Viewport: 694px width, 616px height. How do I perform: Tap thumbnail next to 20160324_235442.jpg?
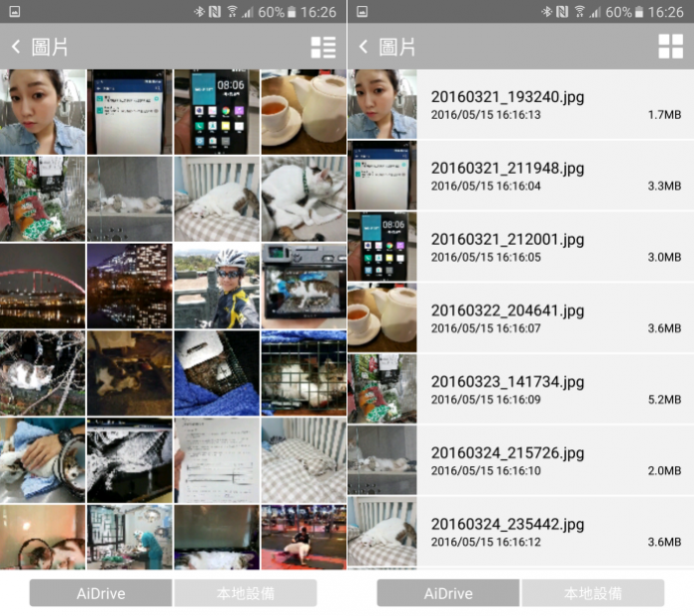[382, 532]
